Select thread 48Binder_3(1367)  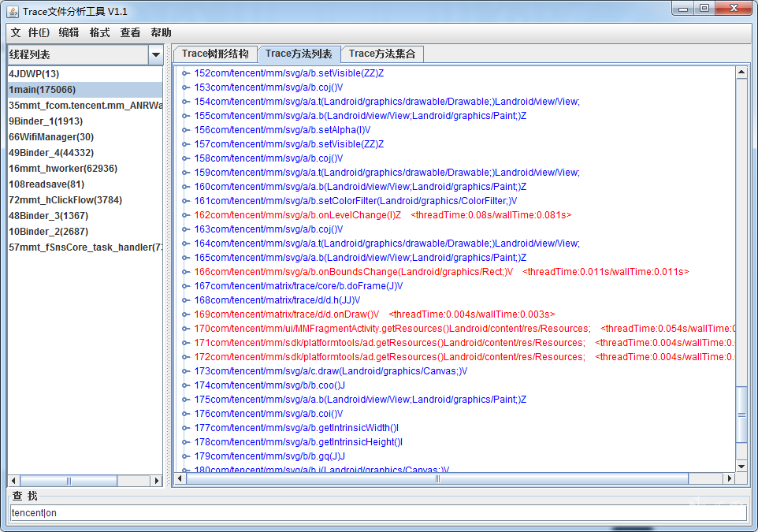(85, 216)
